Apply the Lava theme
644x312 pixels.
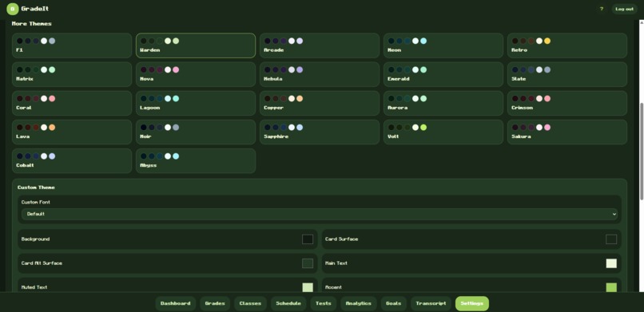click(x=72, y=132)
